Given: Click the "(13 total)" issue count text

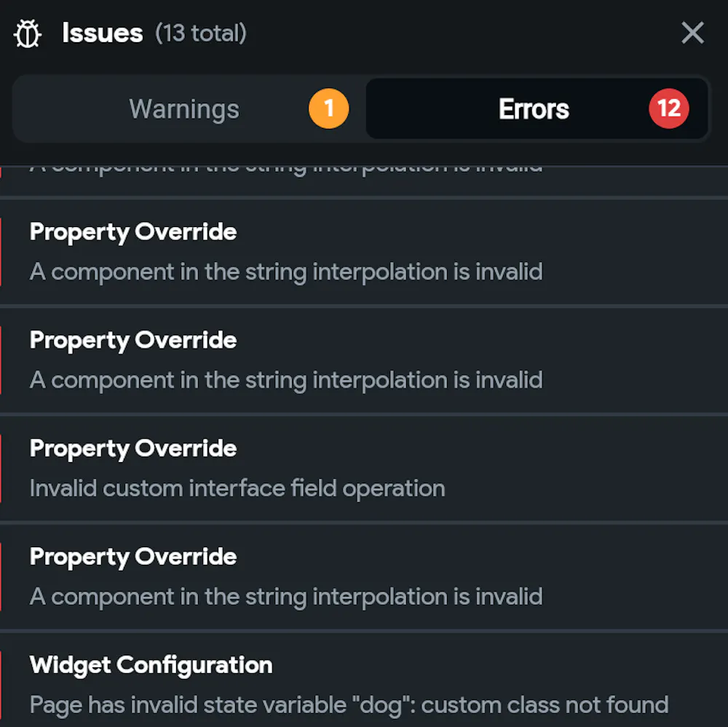Looking at the screenshot, I should pos(201,33).
